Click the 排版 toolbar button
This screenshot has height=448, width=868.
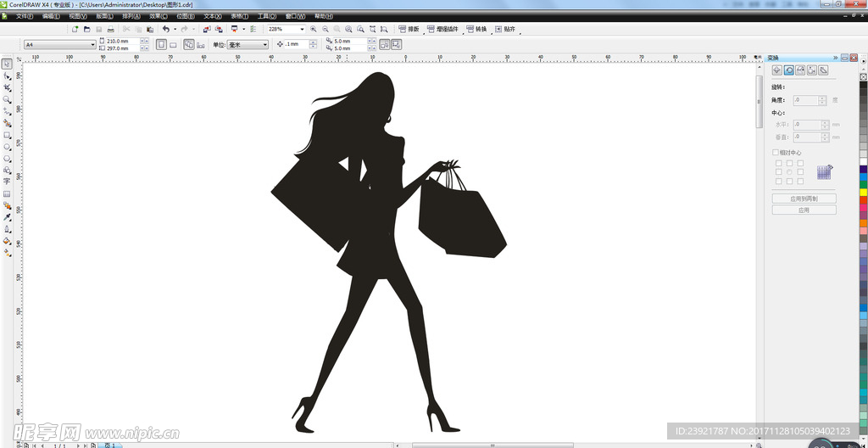tap(409, 29)
